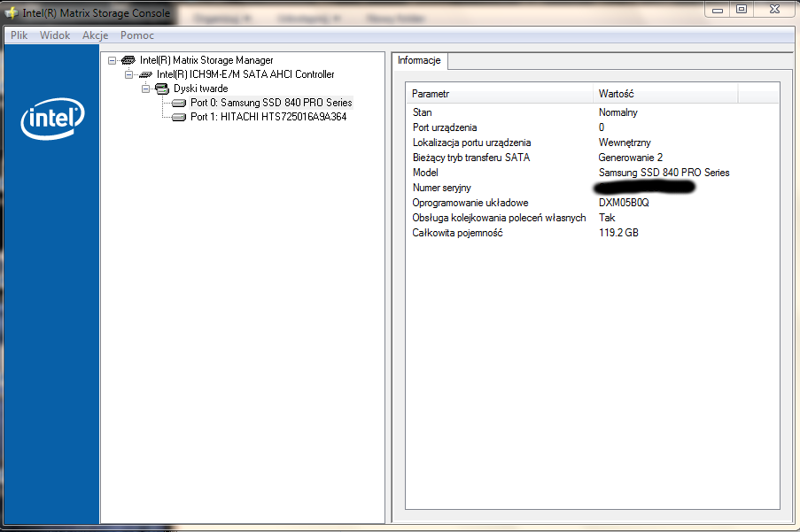The width and height of the screenshot is (800, 532).
Task: Click the 119.2 GB capacity value
Action: click(618, 233)
